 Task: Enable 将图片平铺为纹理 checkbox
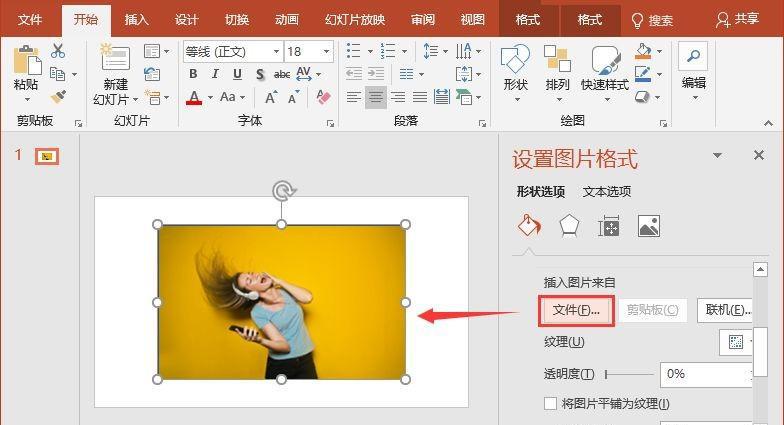coord(550,404)
